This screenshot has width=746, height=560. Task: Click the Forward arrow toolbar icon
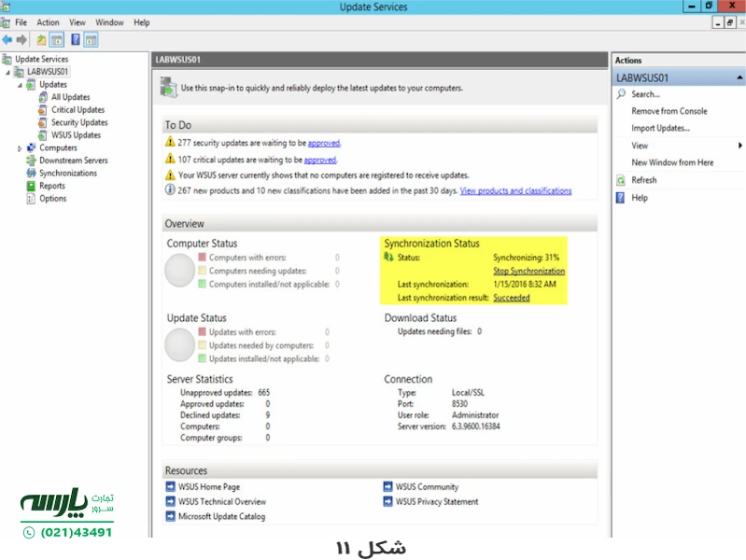point(21,40)
